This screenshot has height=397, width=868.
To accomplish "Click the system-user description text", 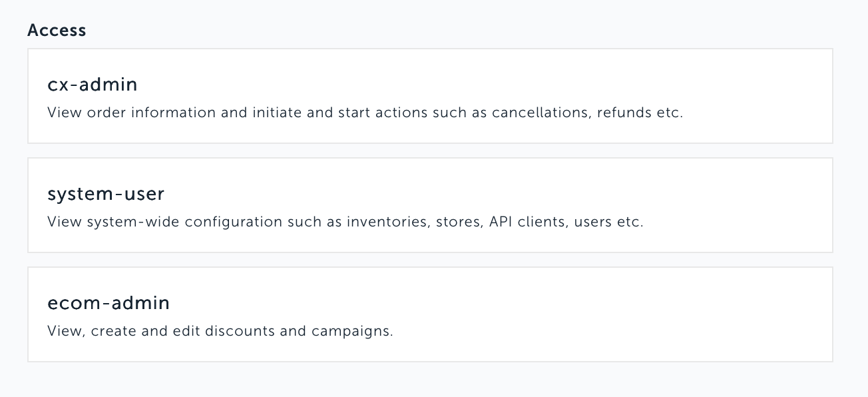I will pos(345,222).
